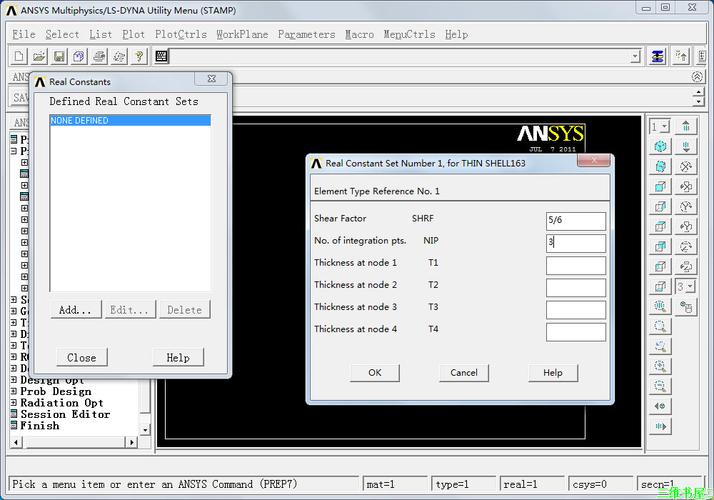
Task: Open the PlotCtrls menu
Action: point(180,34)
